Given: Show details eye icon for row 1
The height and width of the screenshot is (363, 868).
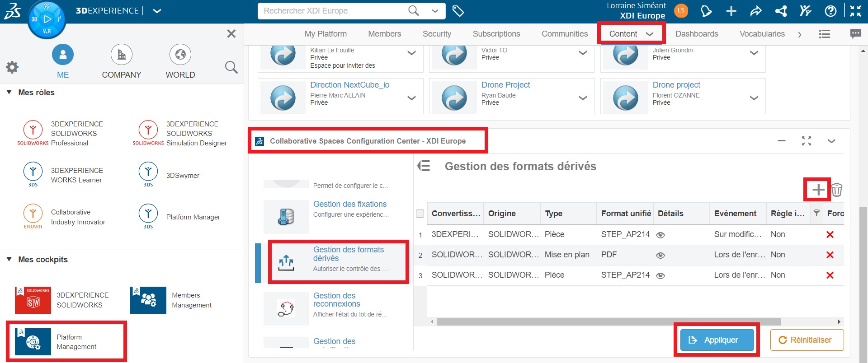Looking at the screenshot, I should 660,235.
